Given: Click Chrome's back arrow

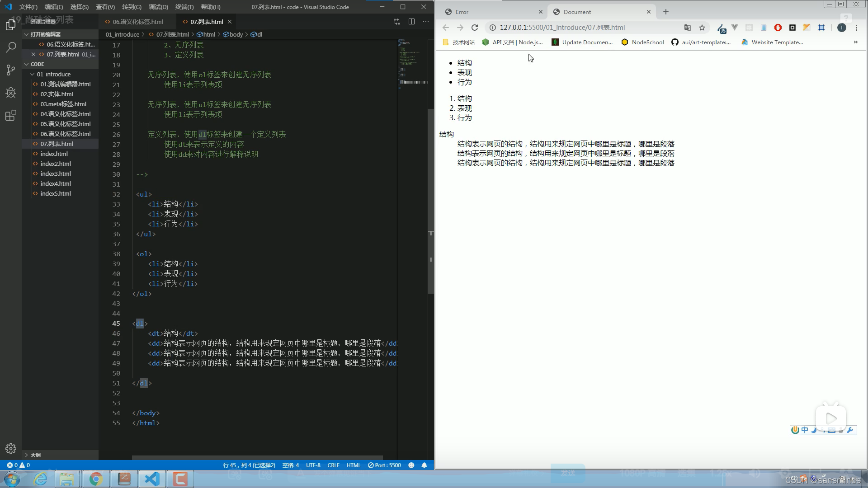Looking at the screenshot, I should click(x=446, y=28).
